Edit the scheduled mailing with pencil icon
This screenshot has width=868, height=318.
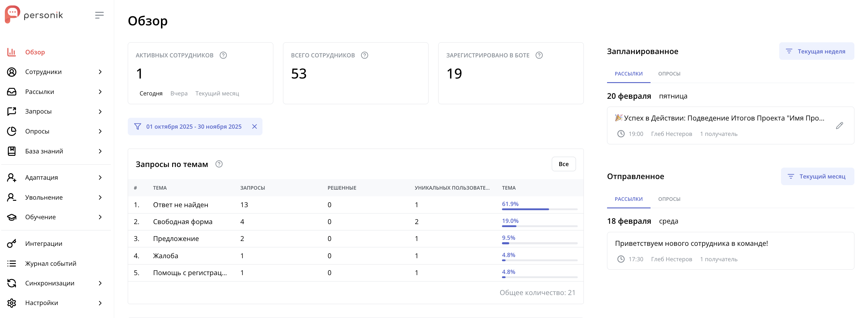tap(840, 125)
